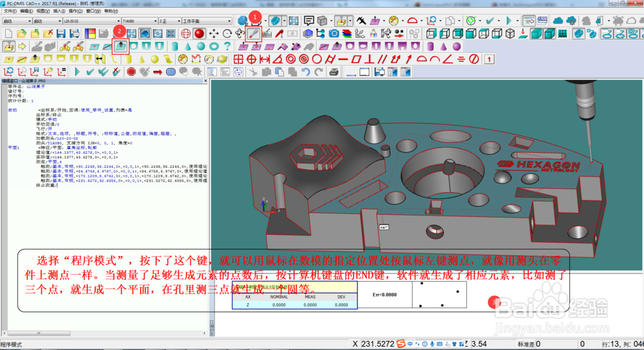Click the green execute play icon

77,72
